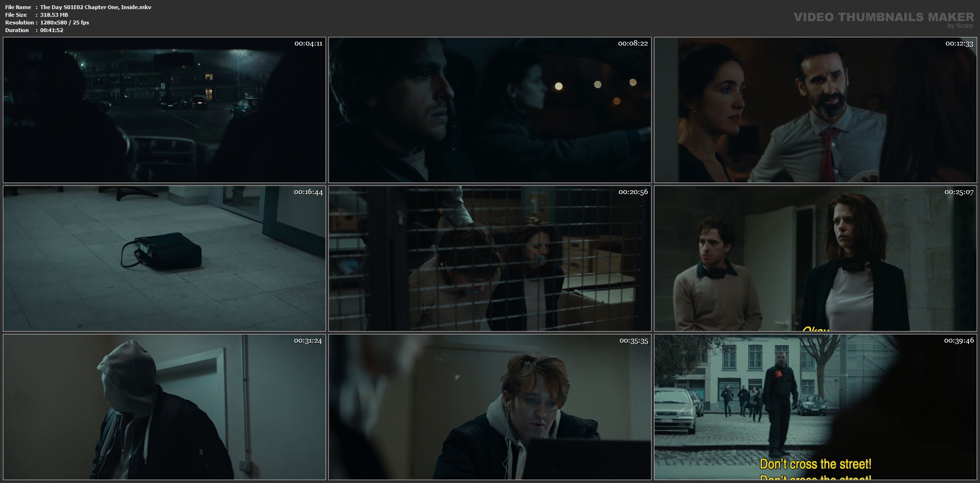
Task: Click the file size value '318.53 MB'
Action: (x=54, y=15)
